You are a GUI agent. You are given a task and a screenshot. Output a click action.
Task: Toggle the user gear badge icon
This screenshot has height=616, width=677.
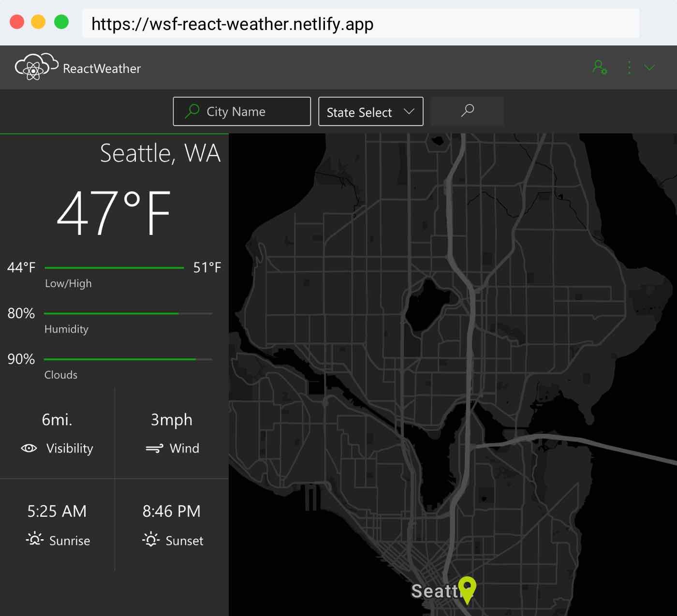pyautogui.click(x=605, y=72)
